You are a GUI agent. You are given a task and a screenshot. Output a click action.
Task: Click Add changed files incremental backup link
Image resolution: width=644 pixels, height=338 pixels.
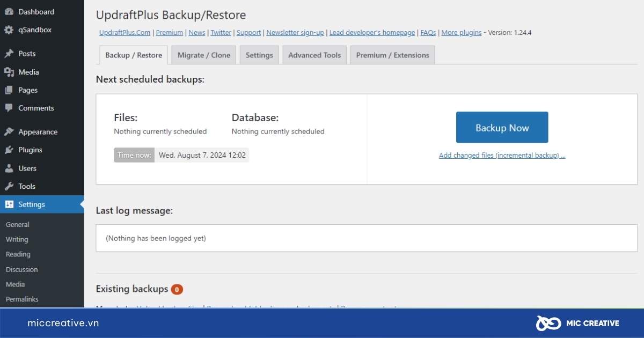pos(502,156)
